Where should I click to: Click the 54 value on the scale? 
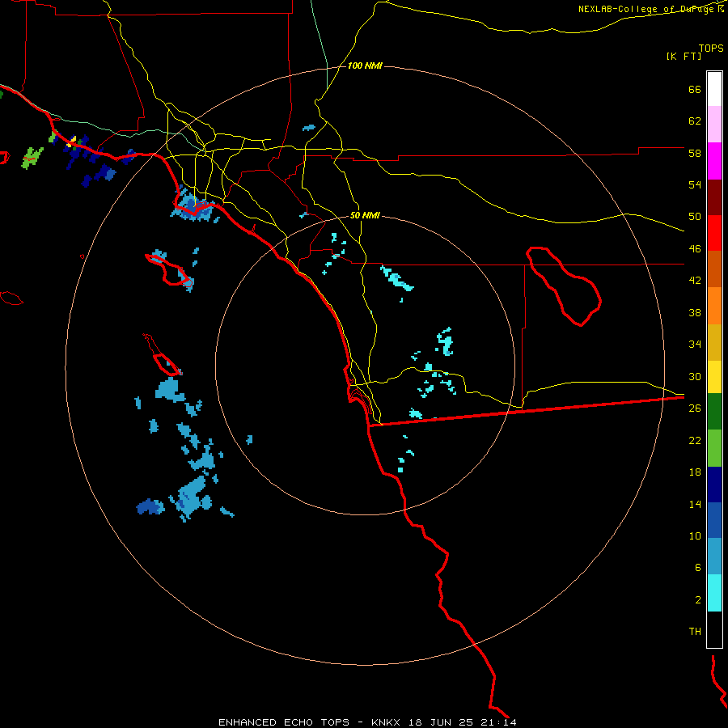coord(695,184)
